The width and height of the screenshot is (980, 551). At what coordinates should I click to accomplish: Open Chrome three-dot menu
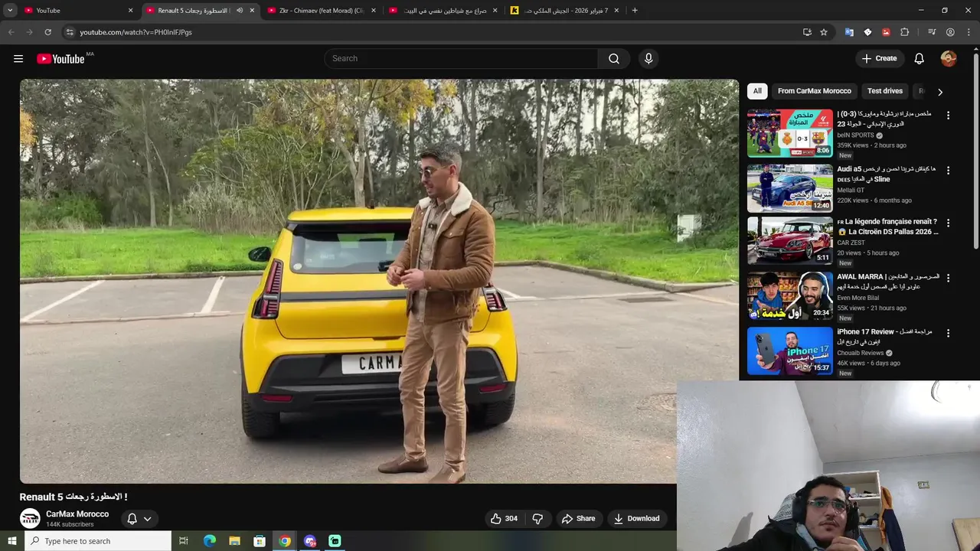(x=969, y=32)
